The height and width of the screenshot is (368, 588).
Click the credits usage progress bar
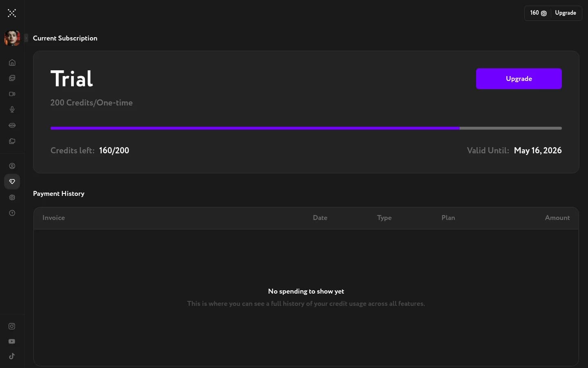[306, 128]
